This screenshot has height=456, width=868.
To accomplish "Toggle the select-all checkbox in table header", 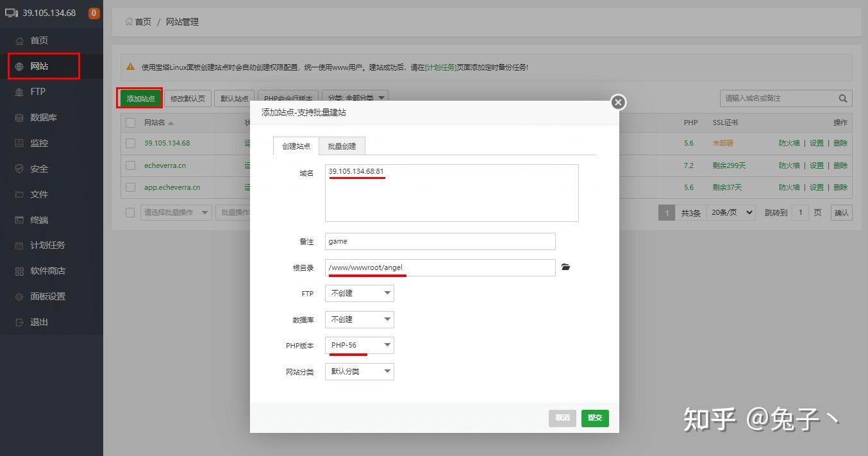I will tap(131, 122).
